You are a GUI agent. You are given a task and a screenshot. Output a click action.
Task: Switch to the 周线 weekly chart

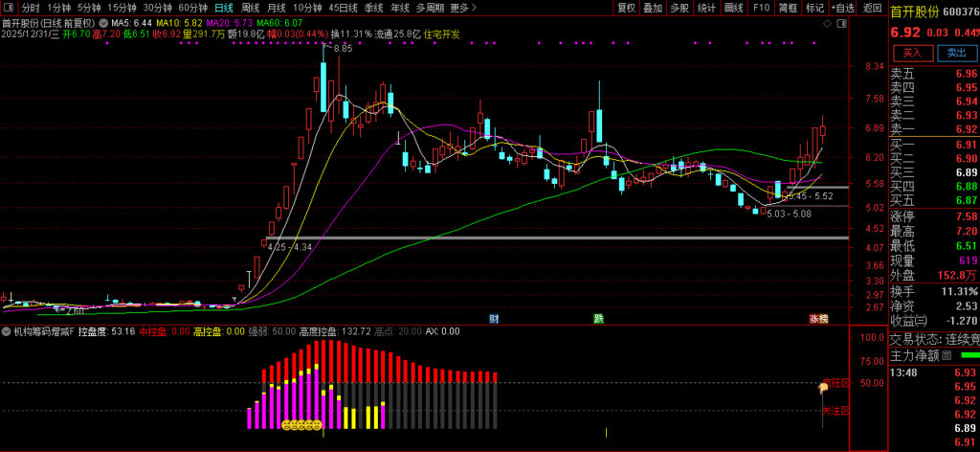250,8
